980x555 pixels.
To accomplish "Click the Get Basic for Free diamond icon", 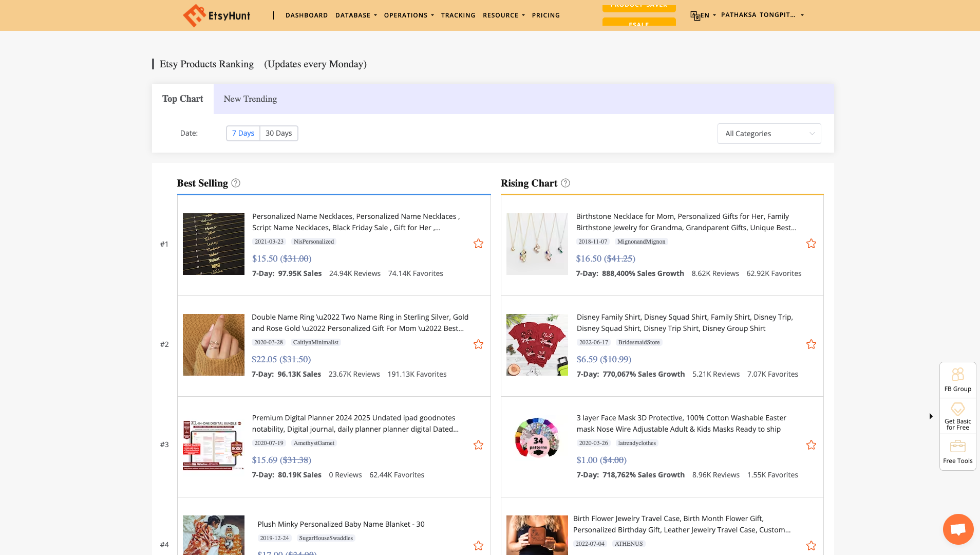I will (x=957, y=410).
